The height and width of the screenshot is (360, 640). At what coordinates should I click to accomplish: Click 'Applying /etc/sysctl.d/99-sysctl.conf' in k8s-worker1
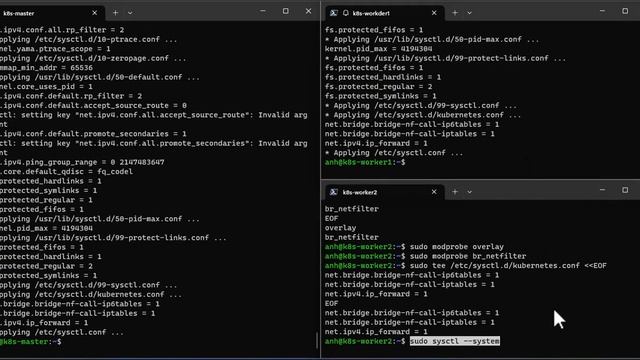421,106
